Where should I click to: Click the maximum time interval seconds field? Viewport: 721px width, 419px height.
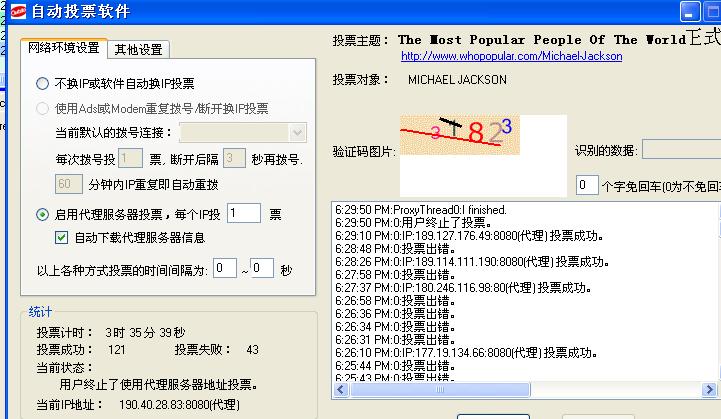(x=261, y=270)
